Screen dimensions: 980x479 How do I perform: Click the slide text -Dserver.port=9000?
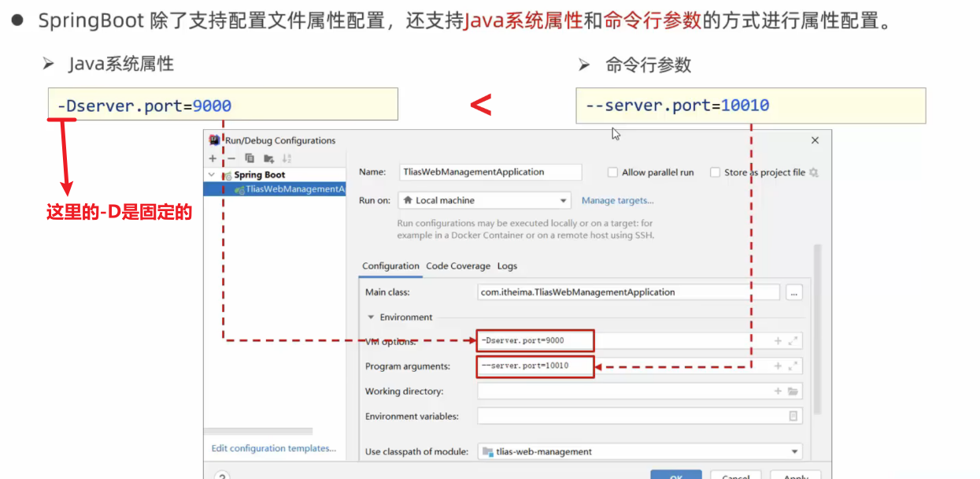144,106
